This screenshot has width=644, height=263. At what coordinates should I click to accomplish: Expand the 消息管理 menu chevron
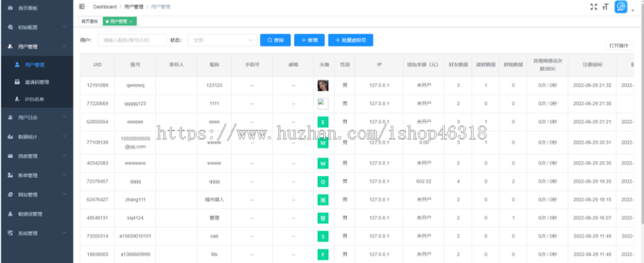64,156
